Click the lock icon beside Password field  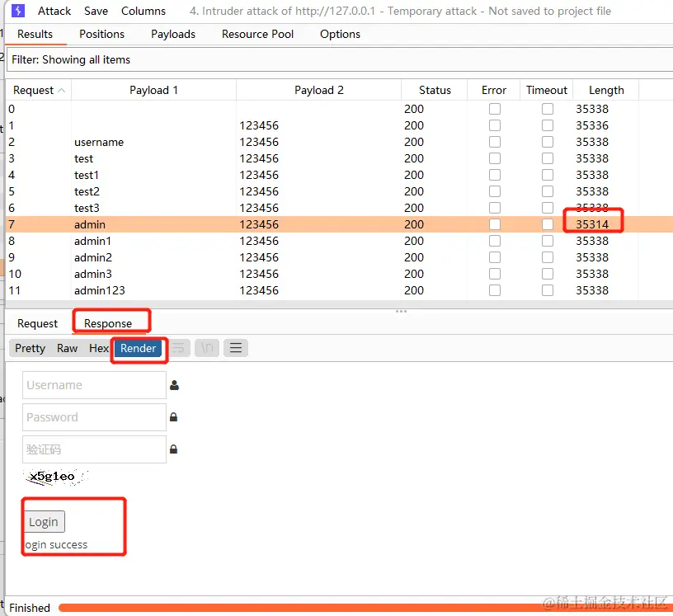(x=173, y=416)
